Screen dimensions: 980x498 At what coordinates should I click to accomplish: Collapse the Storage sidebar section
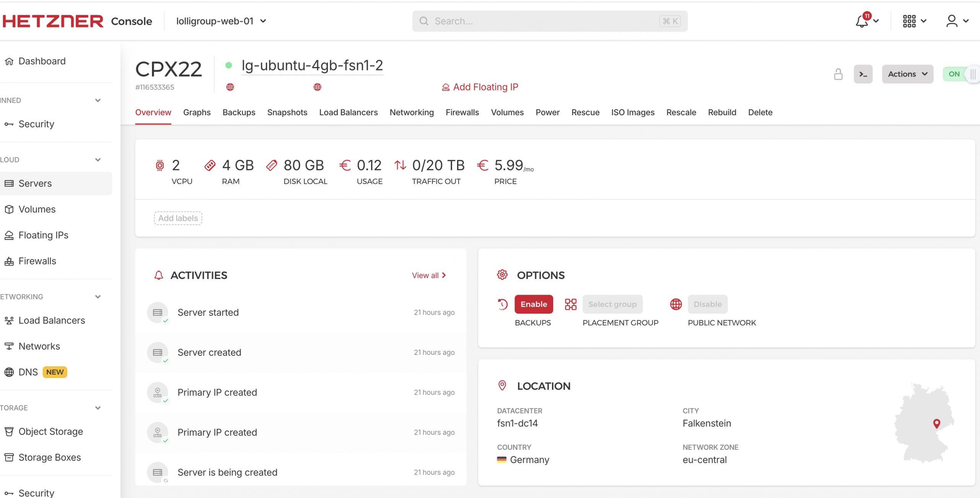point(98,408)
